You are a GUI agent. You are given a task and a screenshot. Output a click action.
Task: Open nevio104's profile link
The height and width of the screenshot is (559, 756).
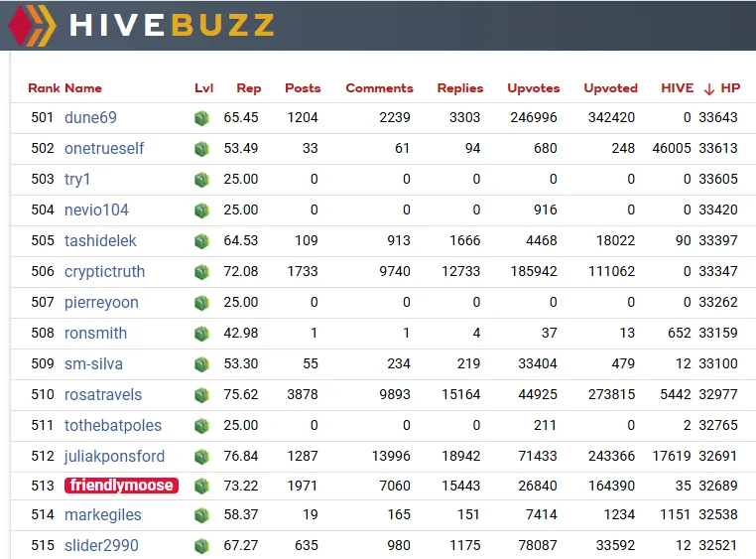tap(96, 210)
